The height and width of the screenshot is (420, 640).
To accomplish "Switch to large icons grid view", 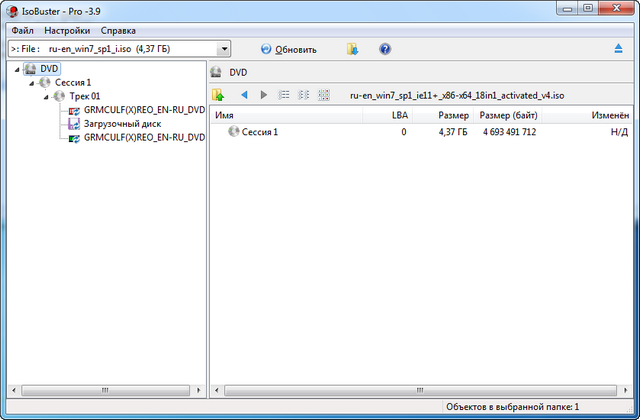I will (323, 95).
